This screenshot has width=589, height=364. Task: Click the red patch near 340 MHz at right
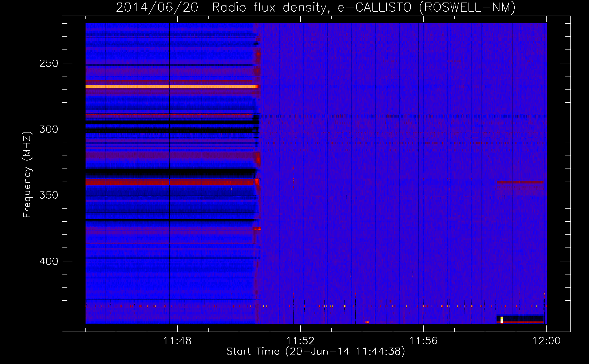pos(520,182)
